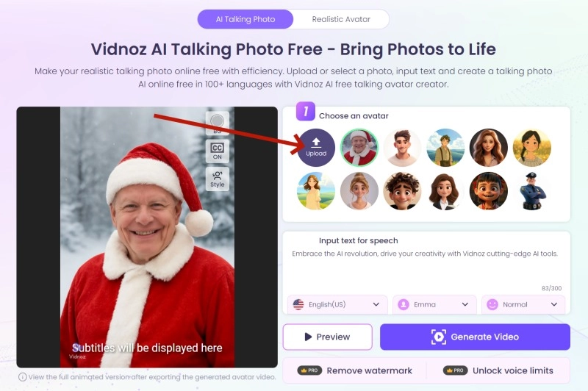The height and width of the screenshot is (391, 588).
Task: Click the PRO Remove watermark option
Action: pyautogui.click(x=354, y=370)
